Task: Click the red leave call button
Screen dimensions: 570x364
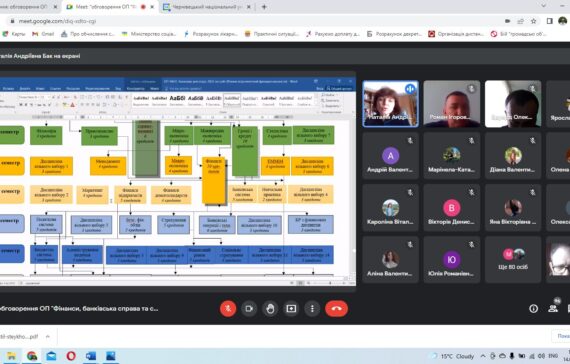Action: pyautogui.click(x=337, y=309)
